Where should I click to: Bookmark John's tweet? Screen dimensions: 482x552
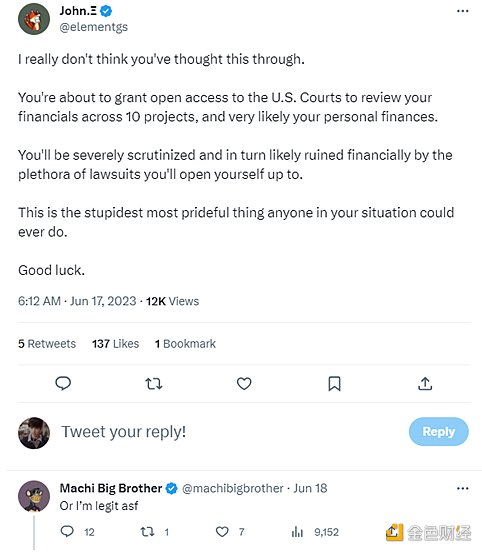pyautogui.click(x=334, y=383)
